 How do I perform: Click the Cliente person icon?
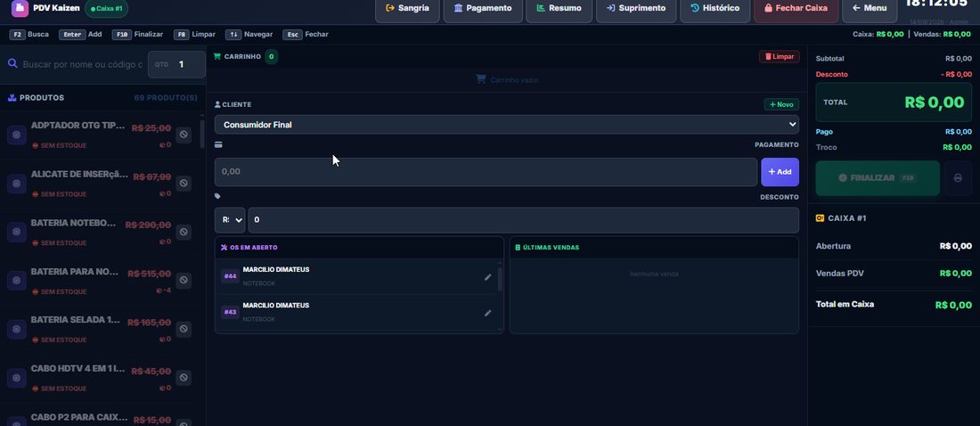pos(217,104)
